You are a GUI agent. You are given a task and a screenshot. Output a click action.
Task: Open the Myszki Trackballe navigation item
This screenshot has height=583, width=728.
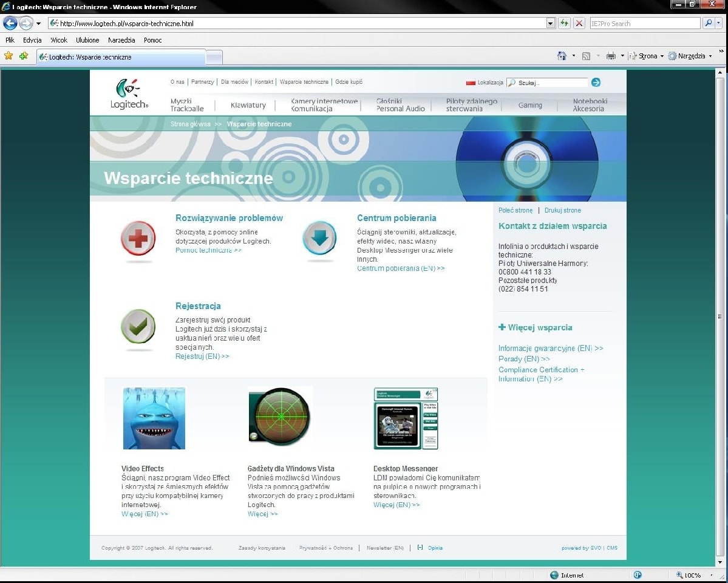[x=186, y=105]
